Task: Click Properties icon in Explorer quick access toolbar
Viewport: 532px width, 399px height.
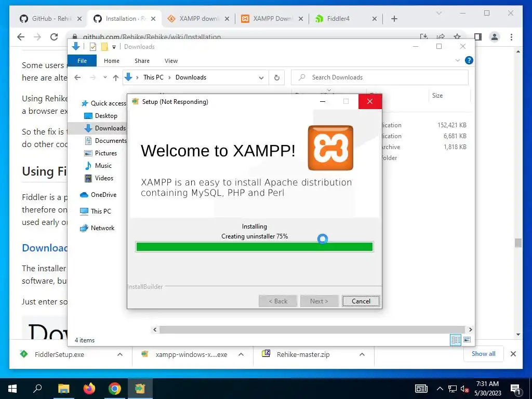Action: click(x=93, y=47)
